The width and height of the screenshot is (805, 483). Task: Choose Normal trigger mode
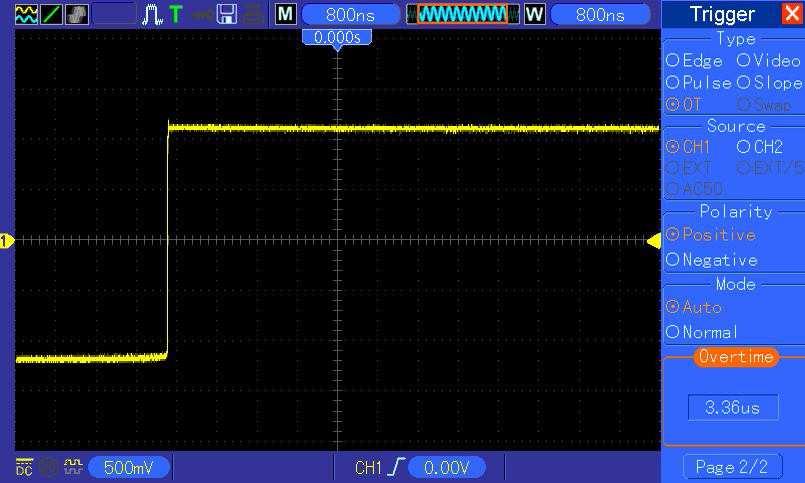click(702, 332)
